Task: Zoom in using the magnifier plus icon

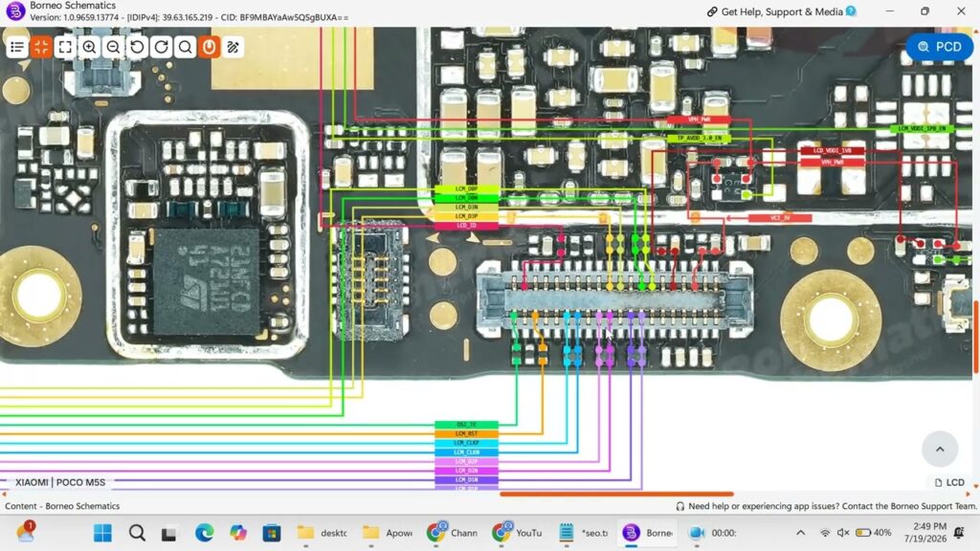Action: click(89, 47)
